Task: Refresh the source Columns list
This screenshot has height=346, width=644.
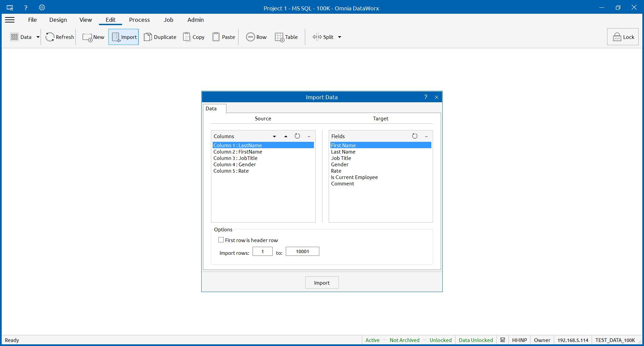Action: pos(297,136)
